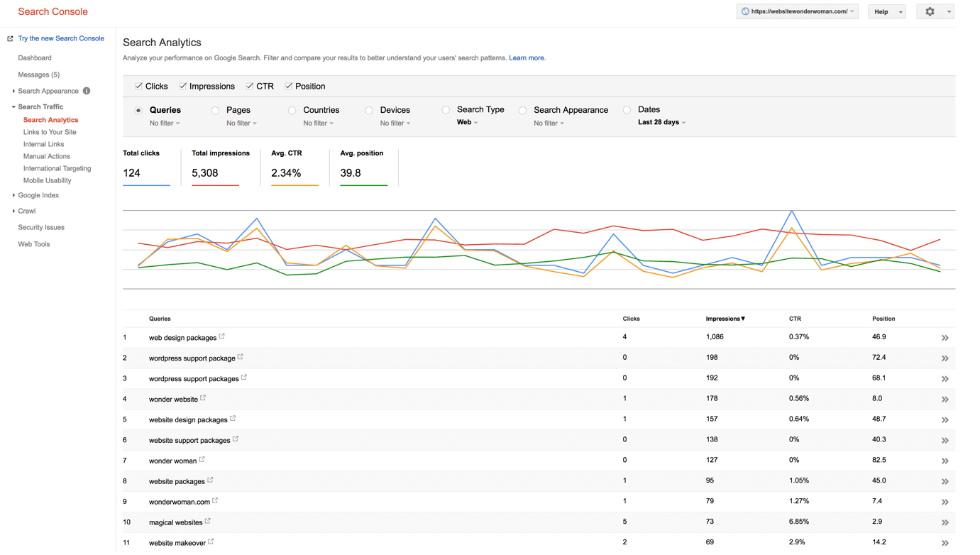Open external link icon for wonder website

tap(203, 398)
